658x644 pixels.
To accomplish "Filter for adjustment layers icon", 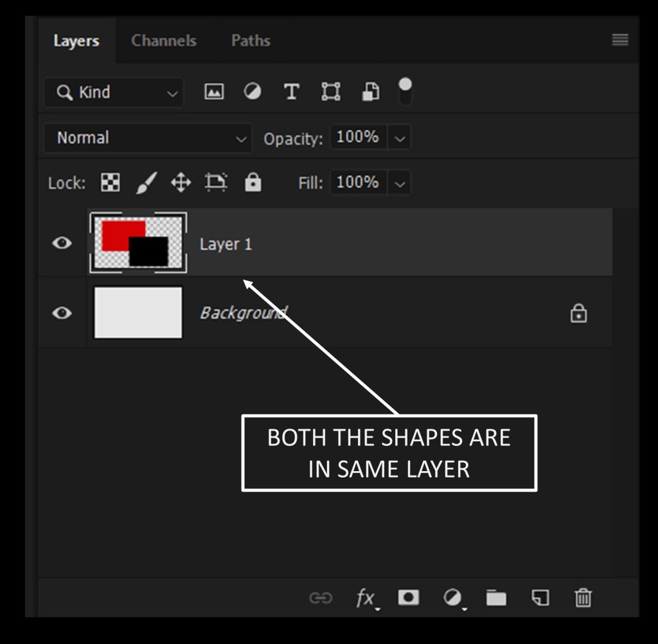I will coord(253,92).
